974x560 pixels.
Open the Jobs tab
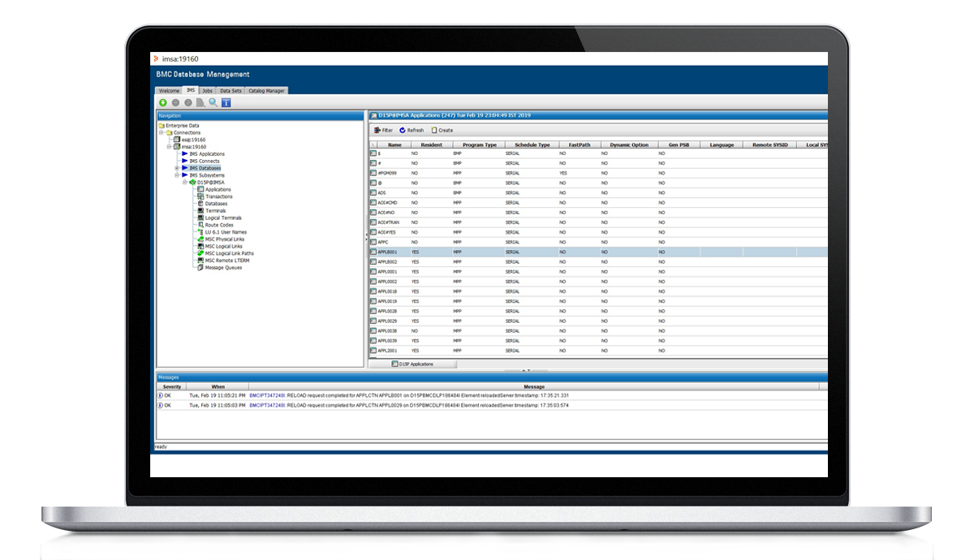(208, 91)
